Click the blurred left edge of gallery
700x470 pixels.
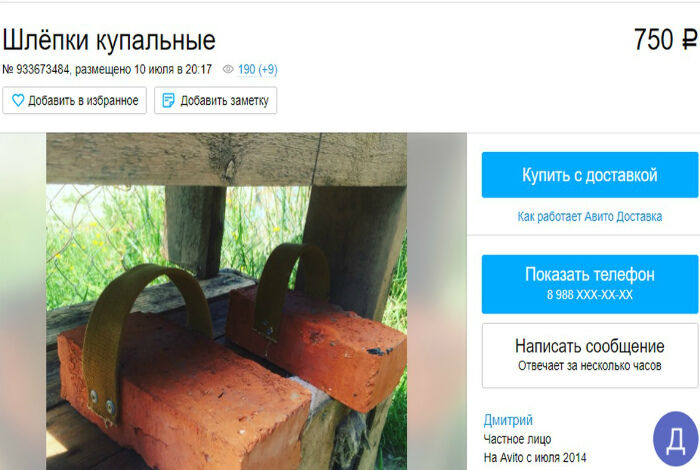(23, 301)
